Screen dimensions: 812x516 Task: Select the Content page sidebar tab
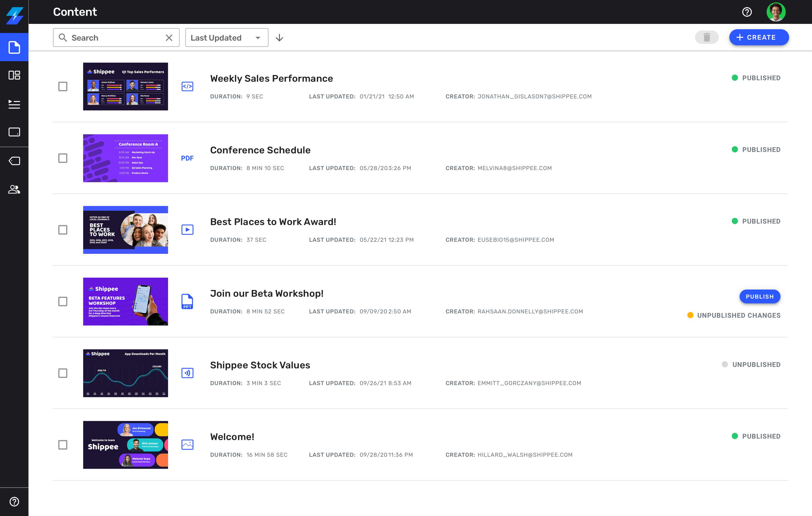click(x=14, y=47)
